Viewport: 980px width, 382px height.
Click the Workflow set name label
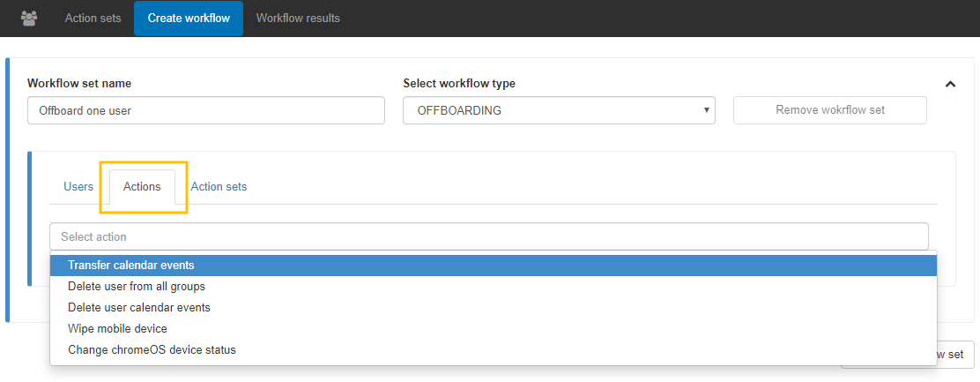(79, 84)
